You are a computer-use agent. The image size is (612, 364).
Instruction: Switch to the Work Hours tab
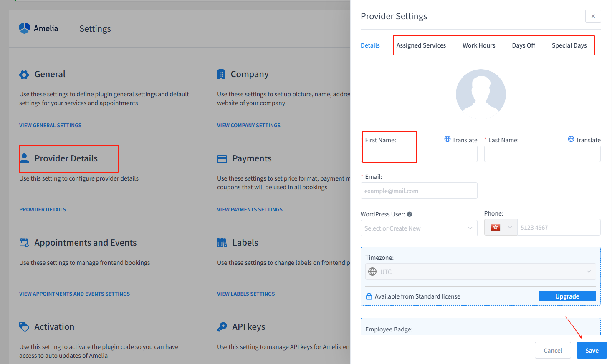click(x=479, y=45)
